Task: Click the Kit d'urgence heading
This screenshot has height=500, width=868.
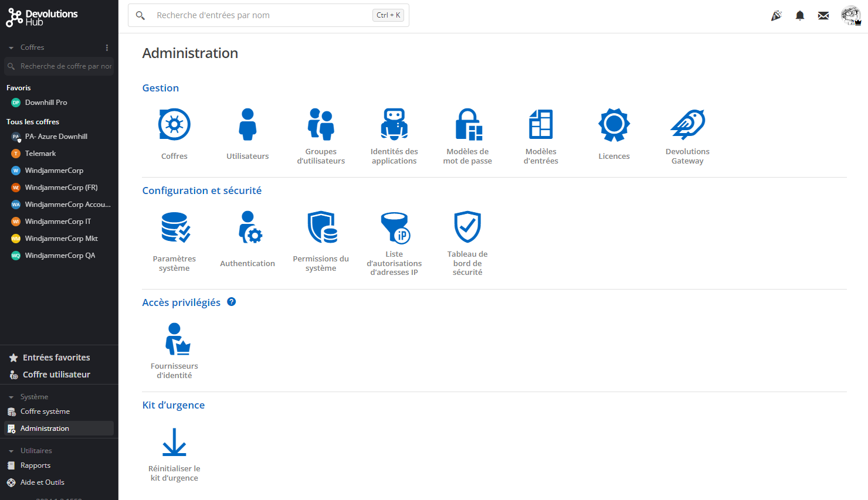Action: [x=174, y=405]
